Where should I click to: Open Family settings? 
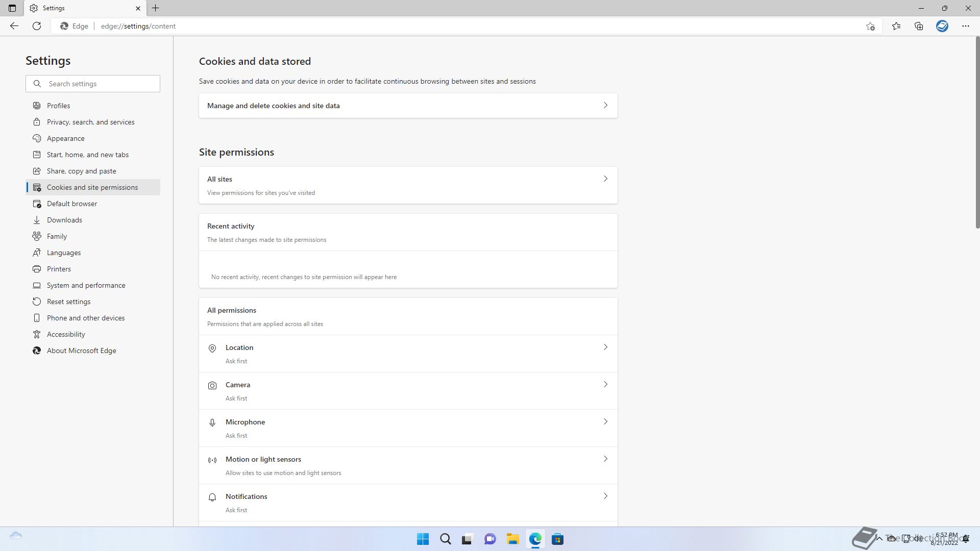click(x=93, y=236)
